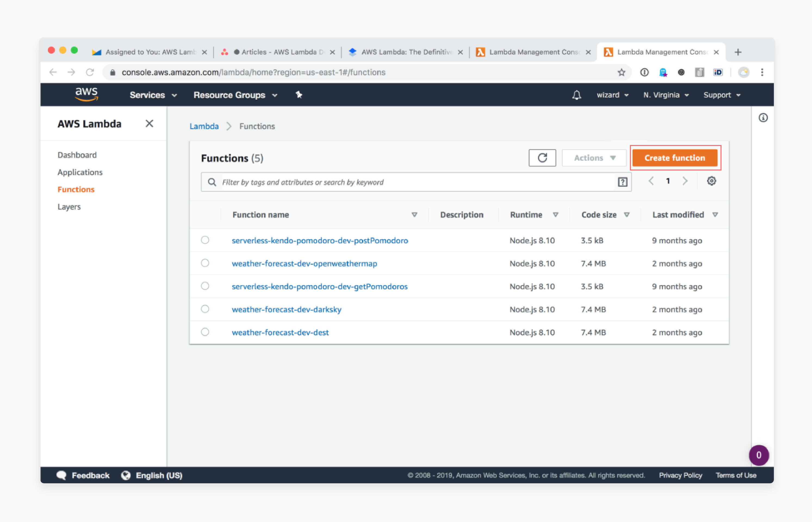Open Functions in the sidebar

tap(76, 190)
